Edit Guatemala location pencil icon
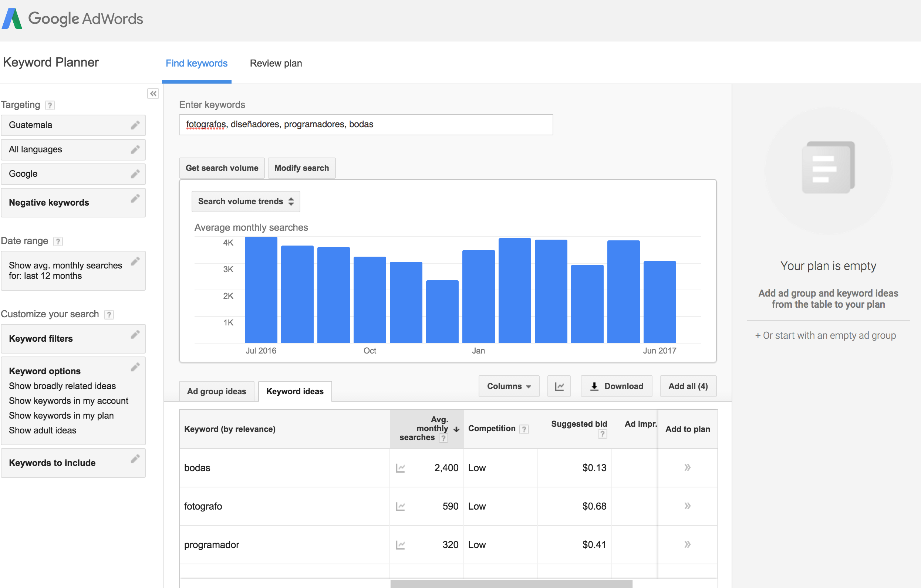This screenshot has height=588, width=921. coord(135,125)
